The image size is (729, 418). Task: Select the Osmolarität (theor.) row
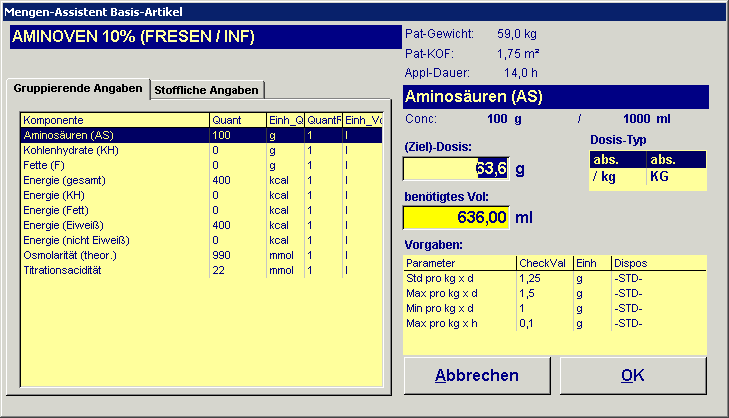pos(202,255)
